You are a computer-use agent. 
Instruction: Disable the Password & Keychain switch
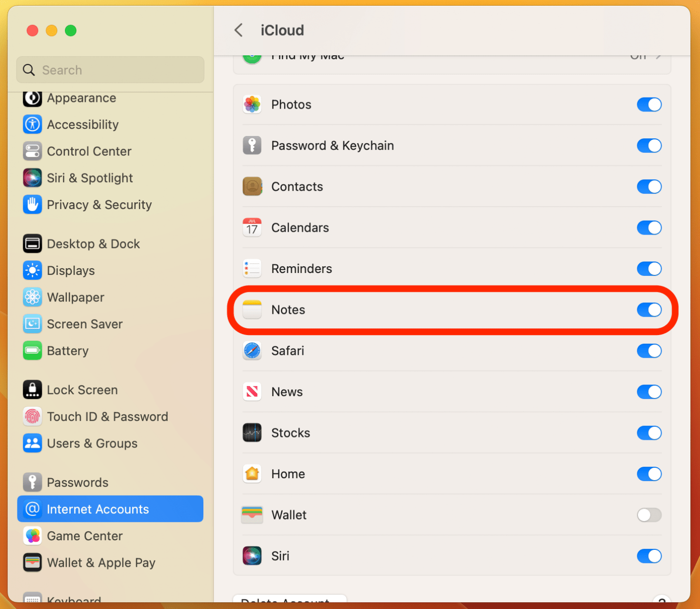[x=649, y=145]
